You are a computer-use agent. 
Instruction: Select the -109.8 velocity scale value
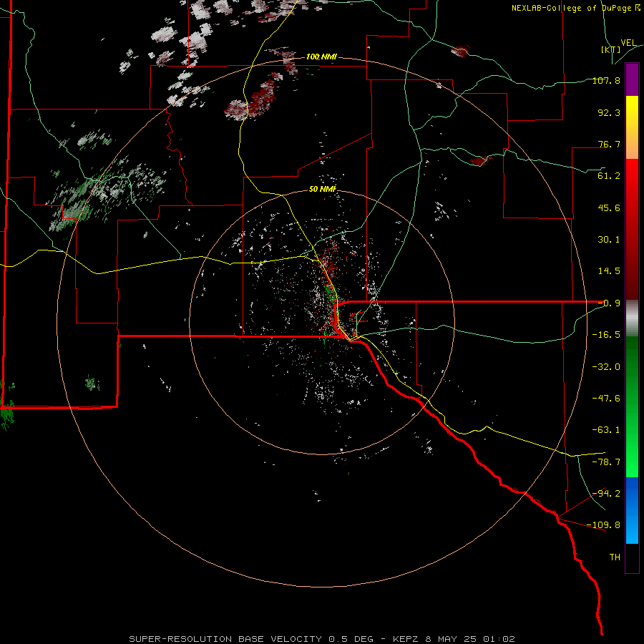603,525
